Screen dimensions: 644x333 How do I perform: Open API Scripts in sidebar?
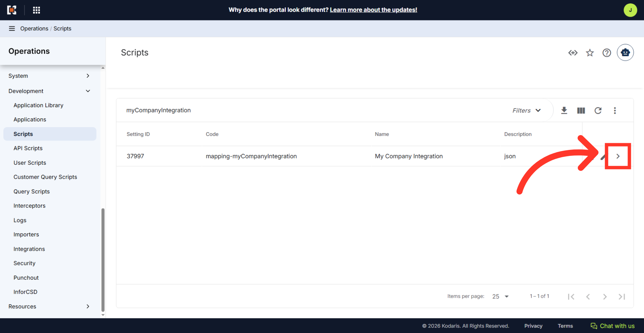coord(28,148)
